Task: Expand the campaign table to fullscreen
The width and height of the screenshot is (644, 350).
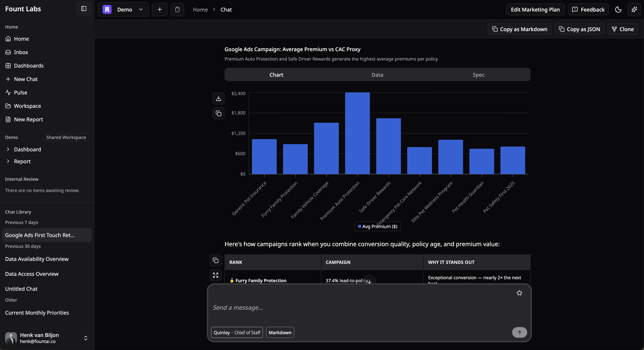Action: [x=215, y=275]
